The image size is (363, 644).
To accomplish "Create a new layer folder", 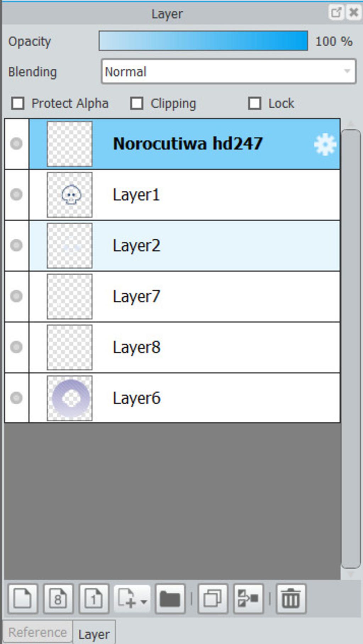I will [x=170, y=599].
